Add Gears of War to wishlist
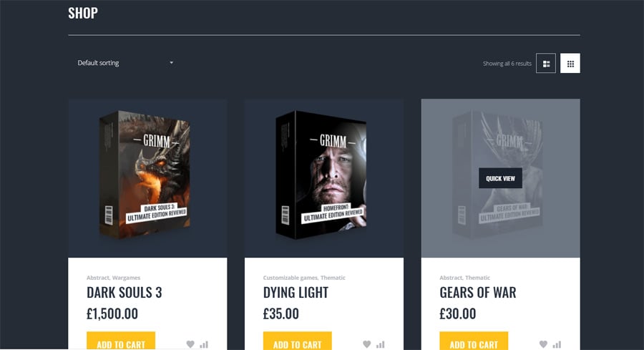 click(x=543, y=344)
